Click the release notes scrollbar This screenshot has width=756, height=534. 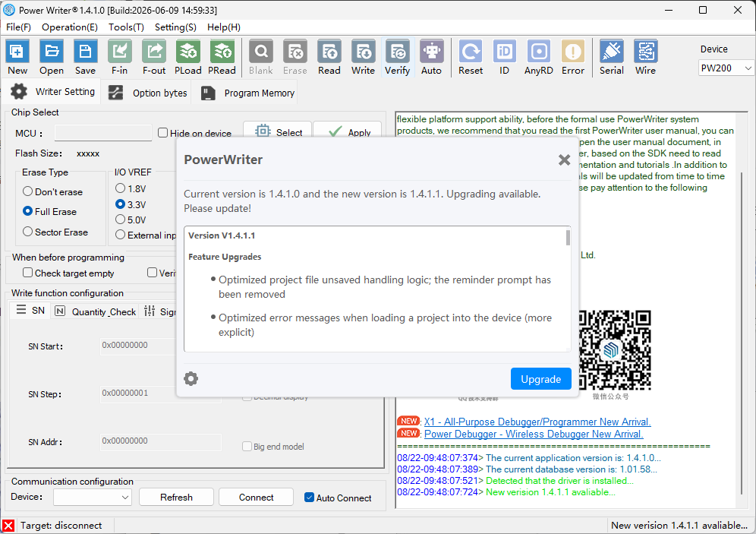[x=568, y=237]
